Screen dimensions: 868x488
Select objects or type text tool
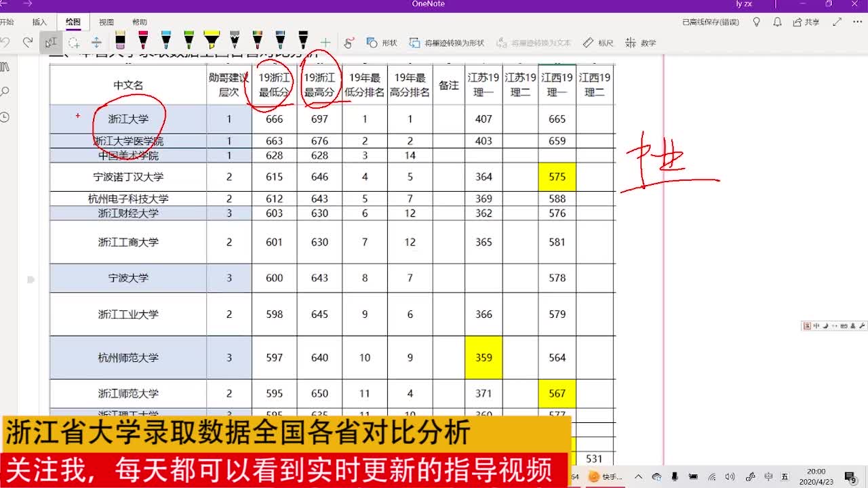pyautogui.click(x=51, y=43)
